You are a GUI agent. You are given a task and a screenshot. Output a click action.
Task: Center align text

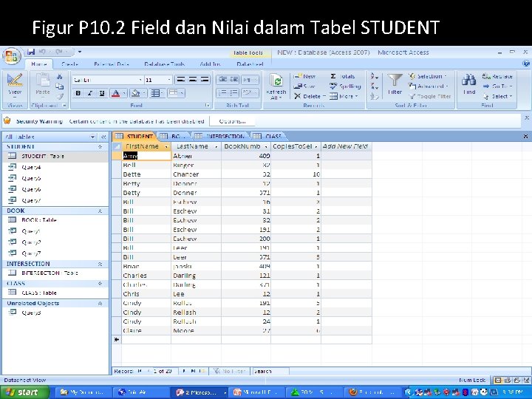193,80
